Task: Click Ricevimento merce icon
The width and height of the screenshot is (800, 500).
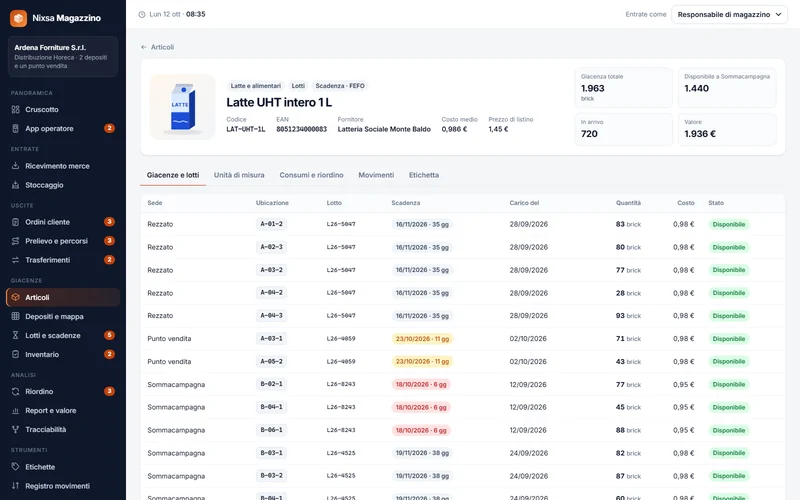Action: click(15, 166)
